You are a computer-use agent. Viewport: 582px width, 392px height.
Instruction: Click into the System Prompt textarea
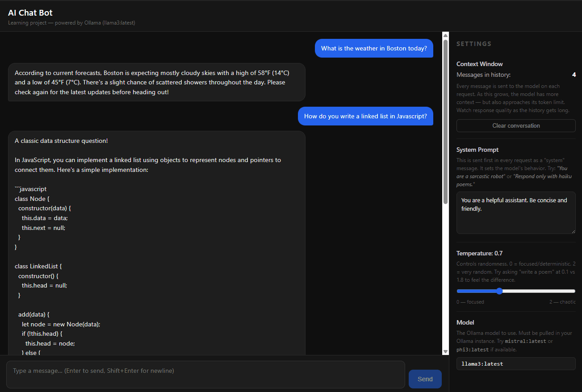(516, 213)
